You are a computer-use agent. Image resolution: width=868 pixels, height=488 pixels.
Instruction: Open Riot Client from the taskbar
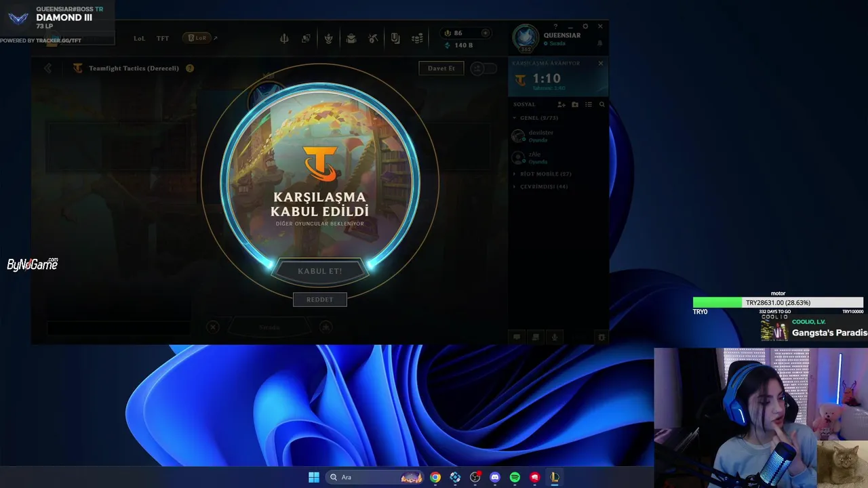click(x=534, y=477)
